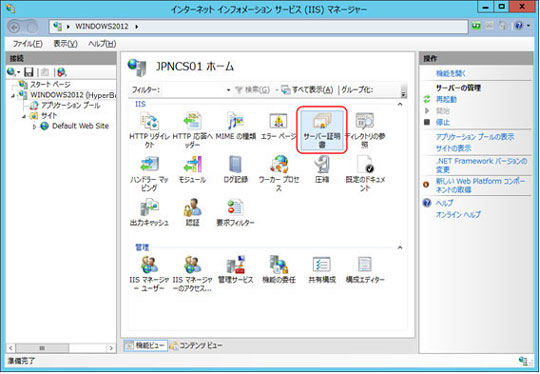Click アプリケーション プールの表示 link
Image resolution: width=540 pixels, height=374 pixels.
coord(475,137)
